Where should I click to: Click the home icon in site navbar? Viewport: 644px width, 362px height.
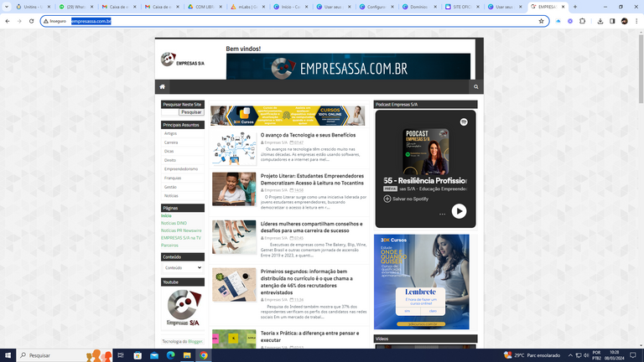click(162, 86)
